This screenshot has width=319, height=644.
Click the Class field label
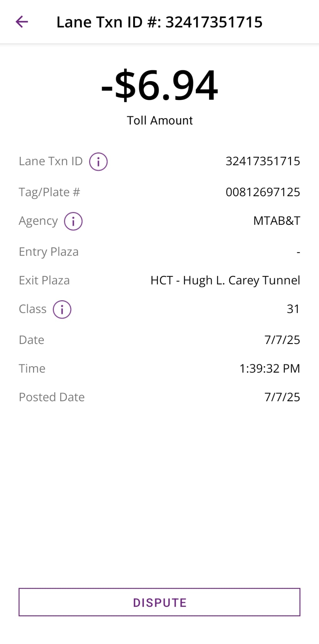32,309
